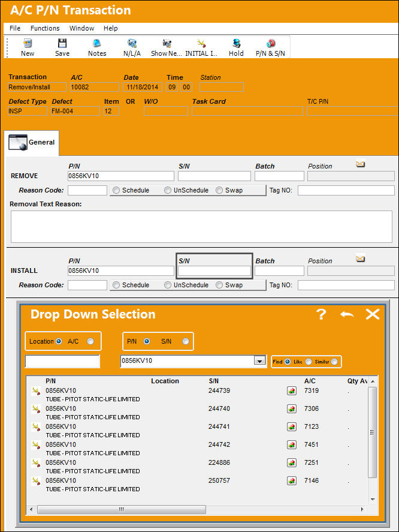This screenshot has width=399, height=532.
Task: Click the INITIAL I.. toolbar icon
Action: 201,43
